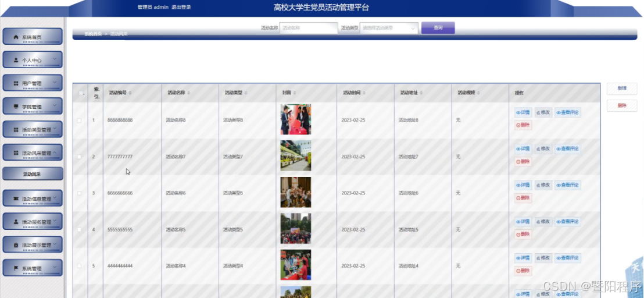Open cover thumbnail of 活动名称7
Viewport: 644px width, 298px height.
[x=296, y=156]
